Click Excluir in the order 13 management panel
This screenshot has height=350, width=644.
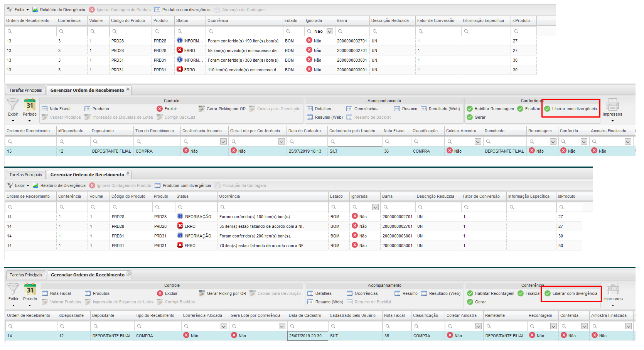167,109
